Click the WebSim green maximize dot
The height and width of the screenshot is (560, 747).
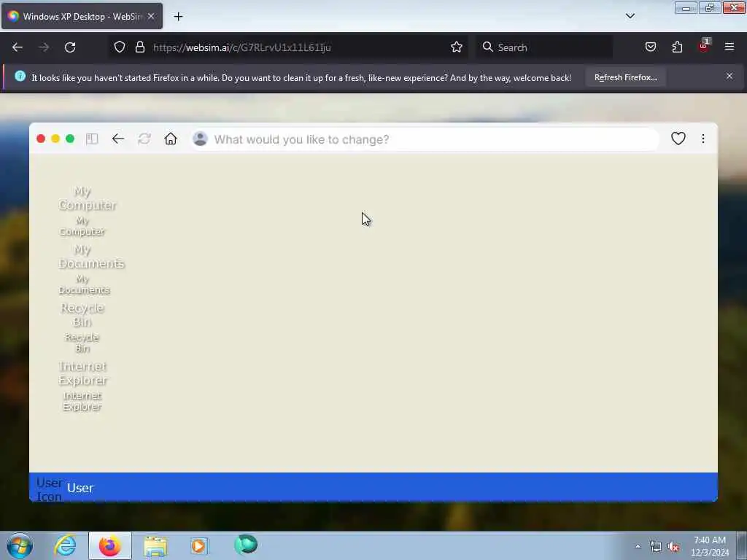[70, 139]
